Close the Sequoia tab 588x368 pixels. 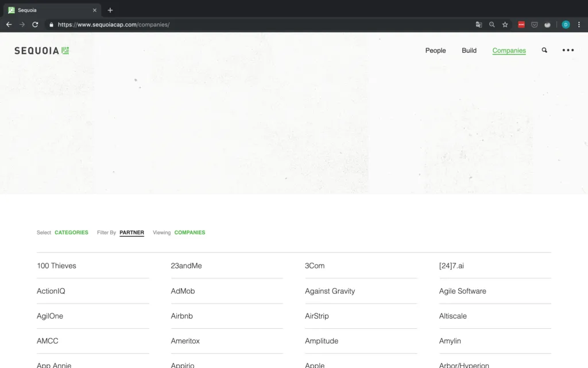95,10
